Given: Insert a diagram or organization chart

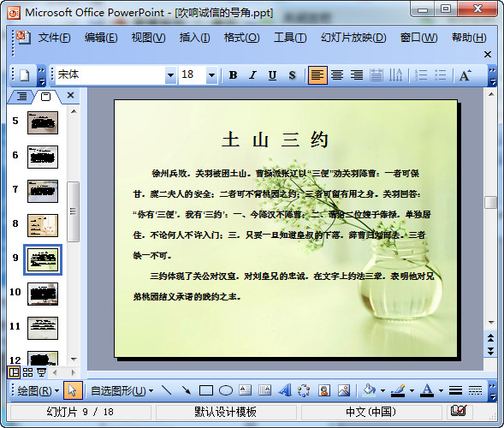Looking at the screenshot, I should click(x=304, y=390).
